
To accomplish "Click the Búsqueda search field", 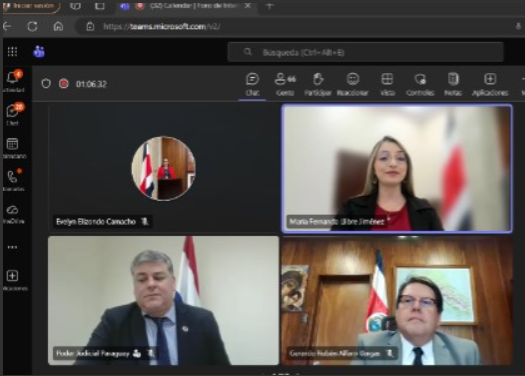I will [365, 52].
